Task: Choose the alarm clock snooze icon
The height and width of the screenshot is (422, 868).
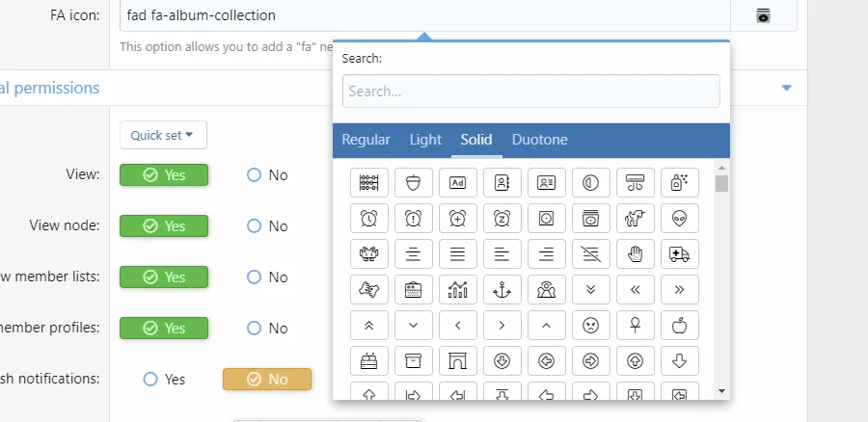Action: [x=502, y=218]
